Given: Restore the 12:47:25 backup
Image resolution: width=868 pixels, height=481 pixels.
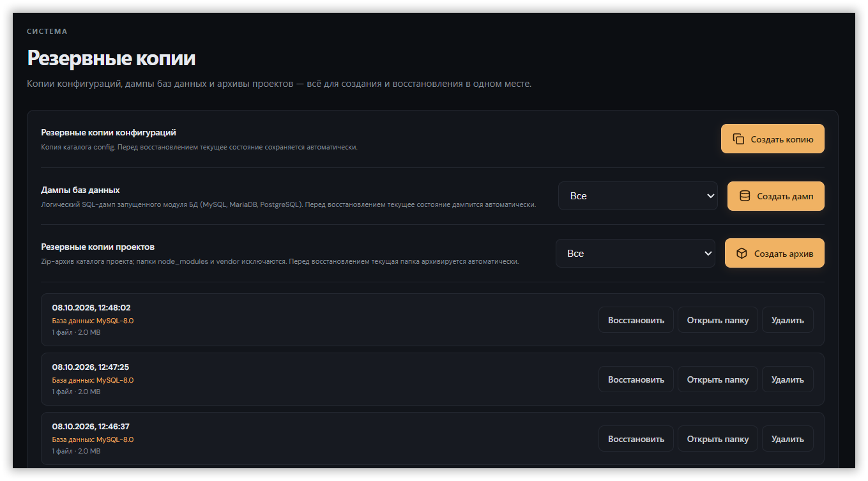Looking at the screenshot, I should tap(636, 379).
